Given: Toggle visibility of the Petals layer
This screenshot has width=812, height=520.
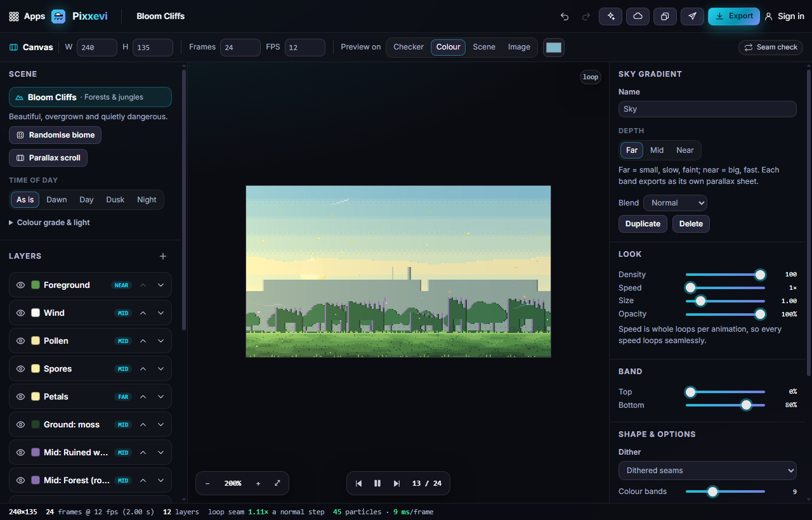Looking at the screenshot, I should pyautogui.click(x=20, y=397).
